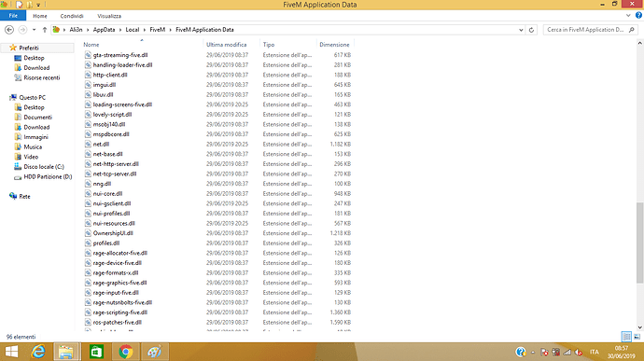
Task: Open Immagini under Questo PC
Action: click(35, 137)
